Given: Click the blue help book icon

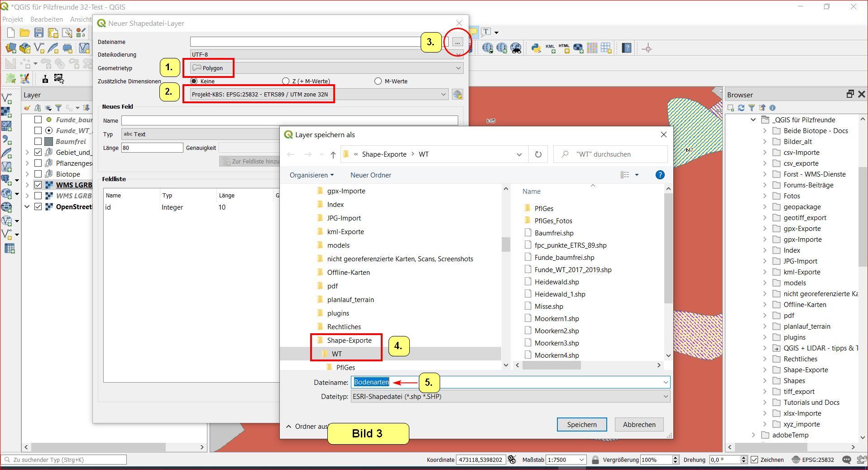Looking at the screenshot, I should click(627, 48).
